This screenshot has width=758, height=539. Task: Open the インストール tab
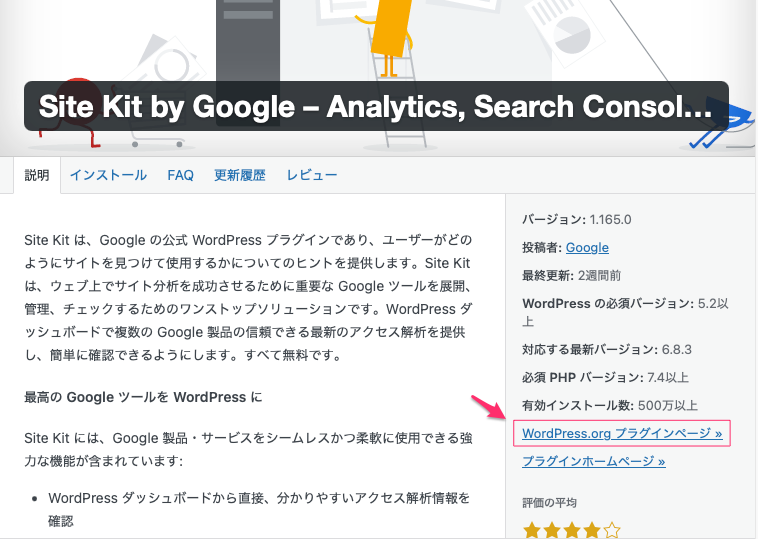pos(108,175)
